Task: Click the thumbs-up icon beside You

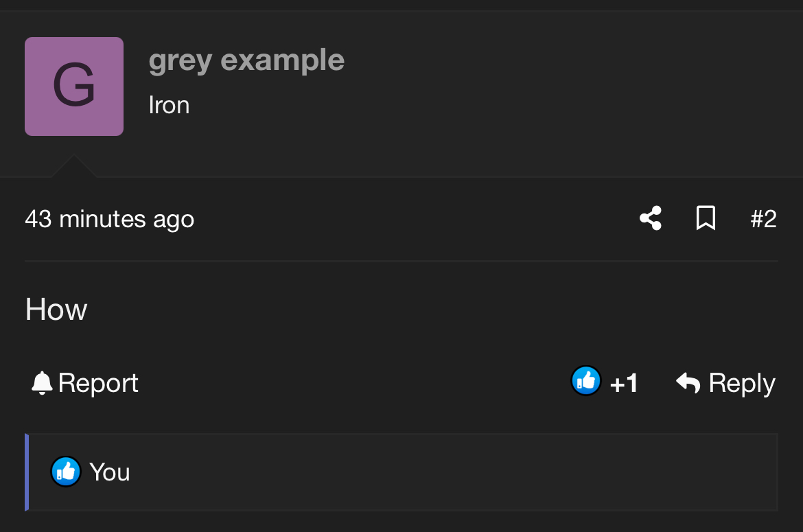Action: tap(66, 472)
